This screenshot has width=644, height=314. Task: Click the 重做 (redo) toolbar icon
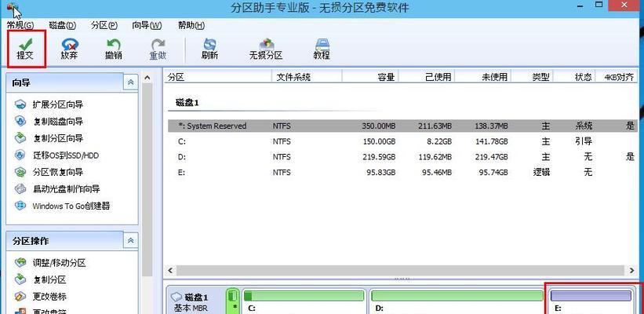(158, 44)
